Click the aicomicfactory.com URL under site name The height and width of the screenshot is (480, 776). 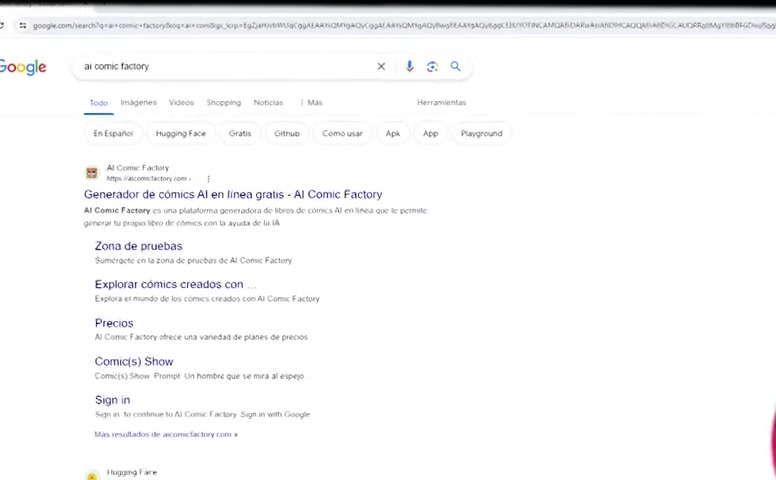pos(148,179)
